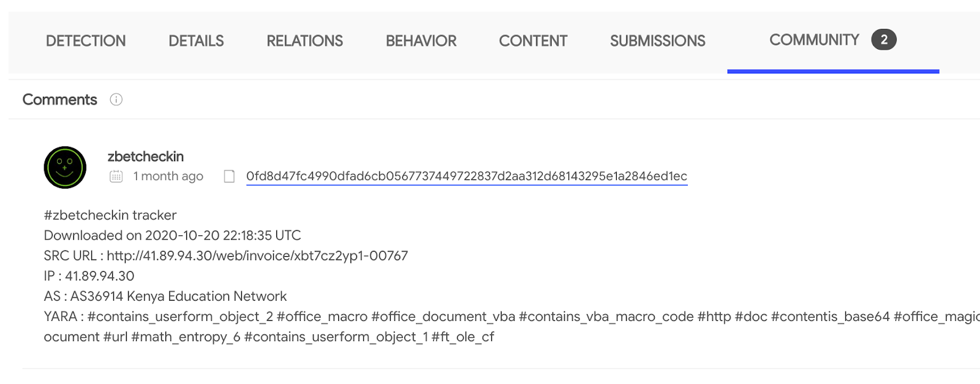Click the #office_macro YARA tag
The height and width of the screenshot is (384, 980).
(x=322, y=317)
